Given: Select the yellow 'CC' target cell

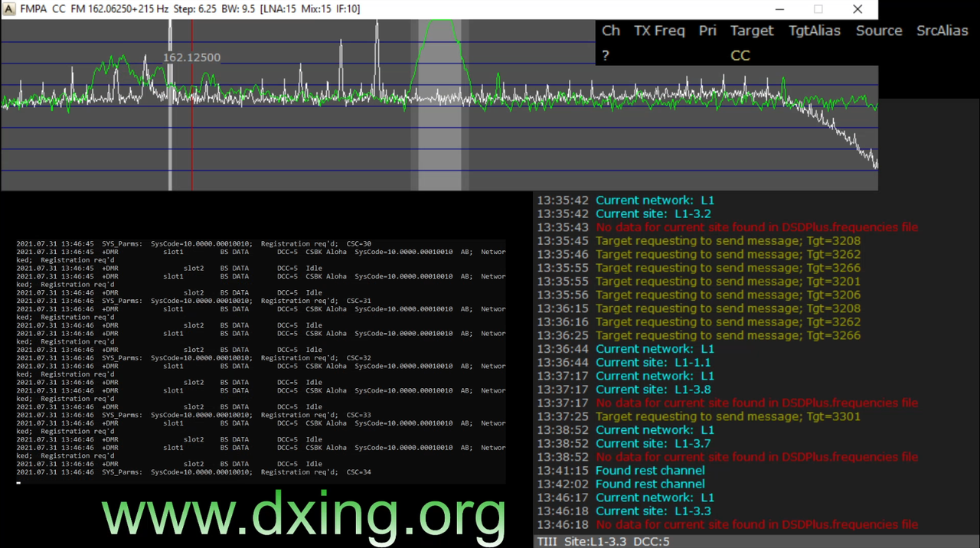Looking at the screenshot, I should pyautogui.click(x=740, y=55).
